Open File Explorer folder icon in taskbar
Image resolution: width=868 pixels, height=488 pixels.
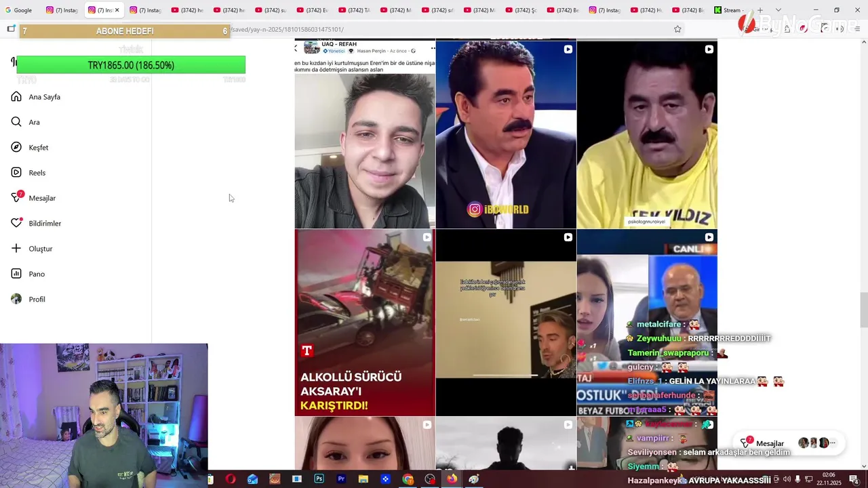[363, 479]
